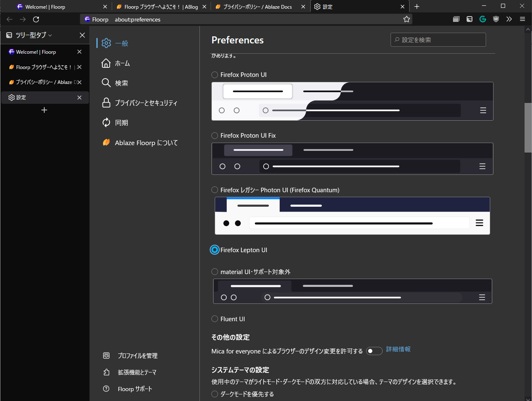The image size is (532, 401).
Task: Add a new tree tab with sidebar plus
Action: pos(44,110)
